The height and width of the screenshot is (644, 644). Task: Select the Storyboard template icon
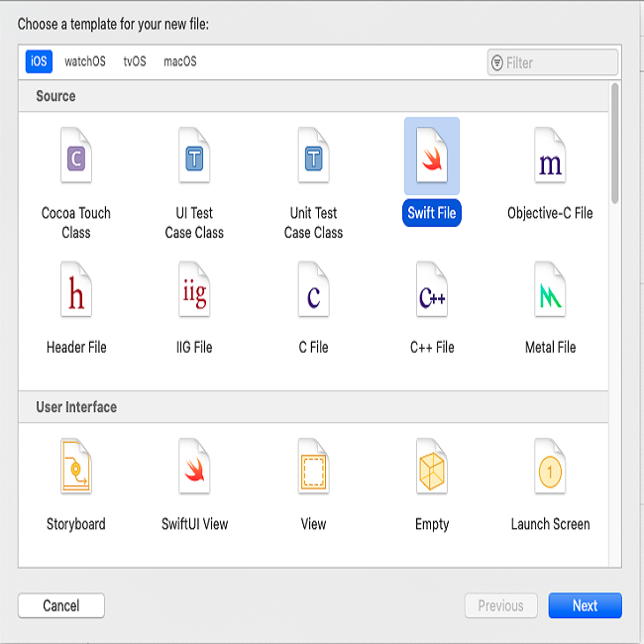click(76, 467)
